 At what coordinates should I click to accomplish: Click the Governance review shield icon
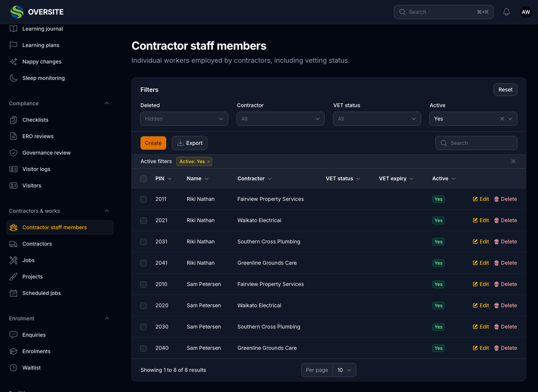click(x=13, y=153)
